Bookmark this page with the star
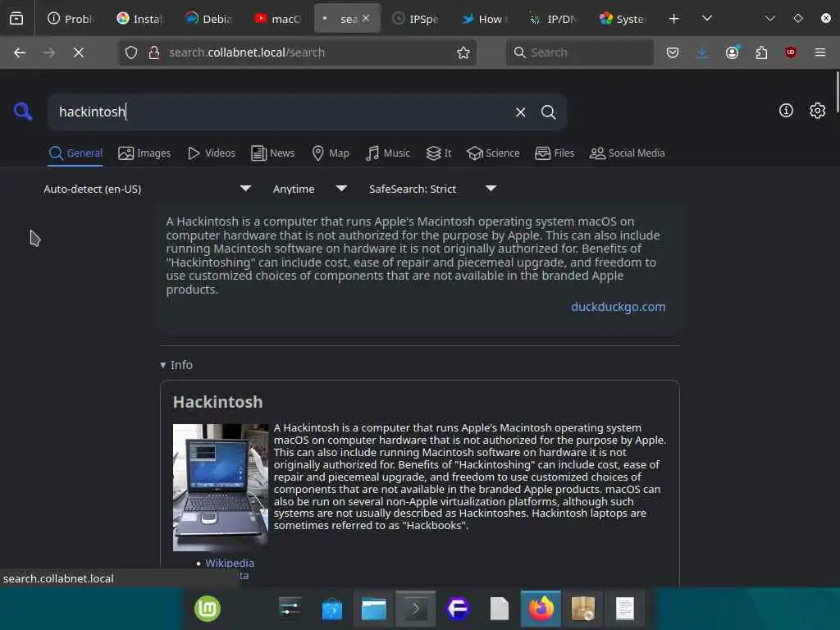This screenshot has height=630, width=840. click(463, 52)
